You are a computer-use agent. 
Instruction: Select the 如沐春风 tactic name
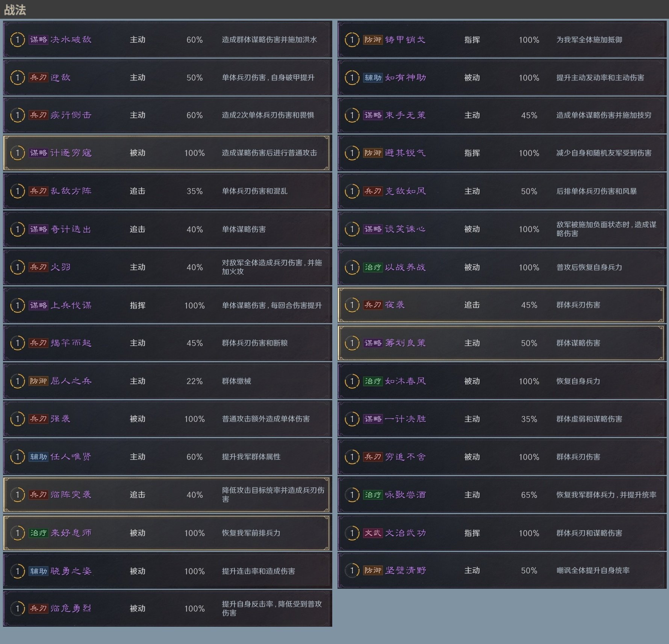(x=406, y=381)
